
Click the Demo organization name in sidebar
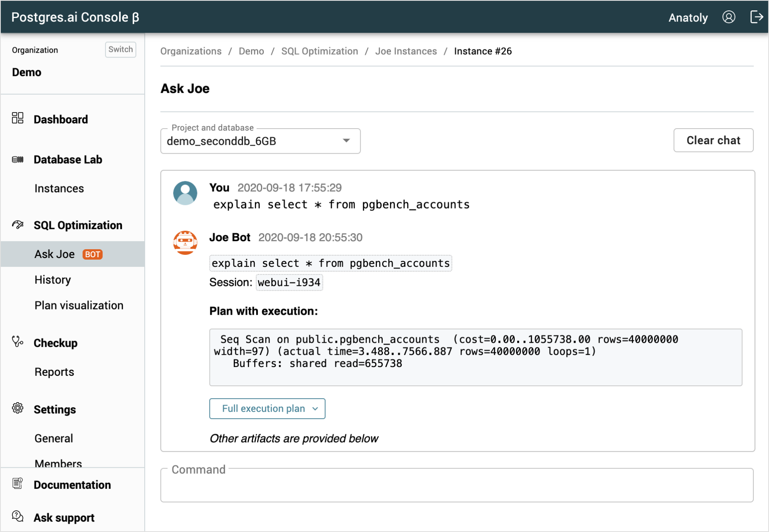pos(26,72)
